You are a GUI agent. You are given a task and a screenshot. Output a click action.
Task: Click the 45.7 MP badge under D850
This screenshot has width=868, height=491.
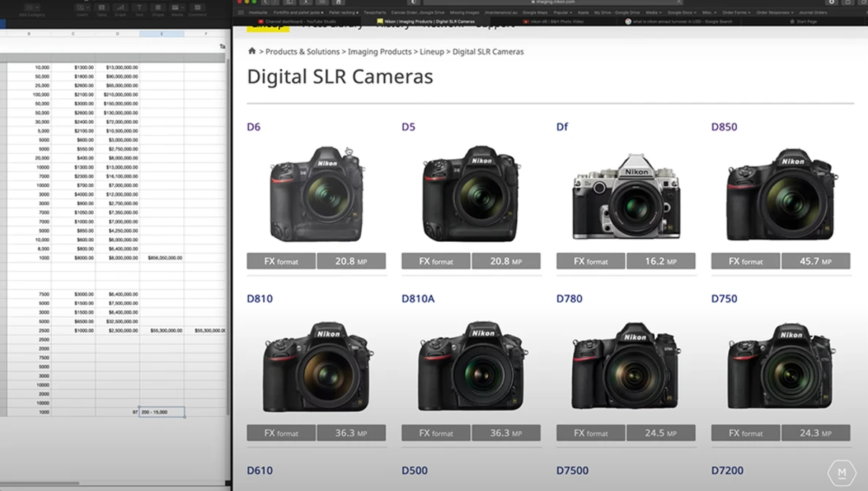tap(815, 262)
